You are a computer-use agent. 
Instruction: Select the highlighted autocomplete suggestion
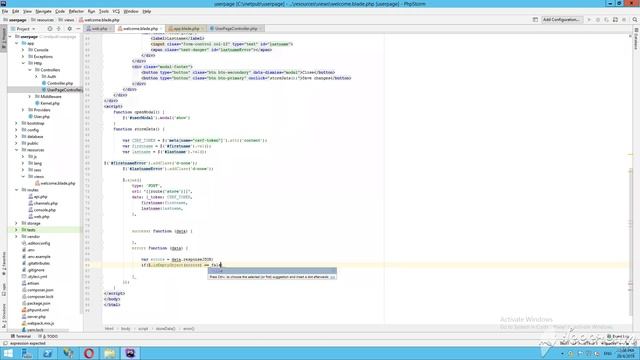272,271
